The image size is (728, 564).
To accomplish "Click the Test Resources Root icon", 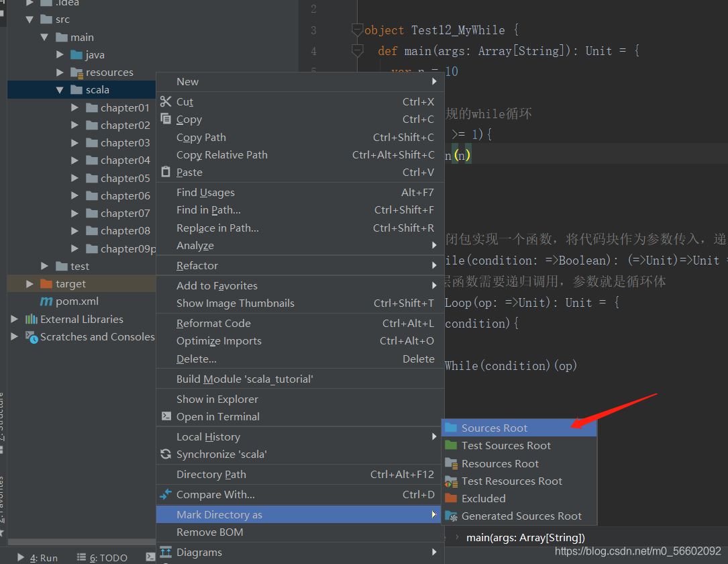I will pos(452,481).
